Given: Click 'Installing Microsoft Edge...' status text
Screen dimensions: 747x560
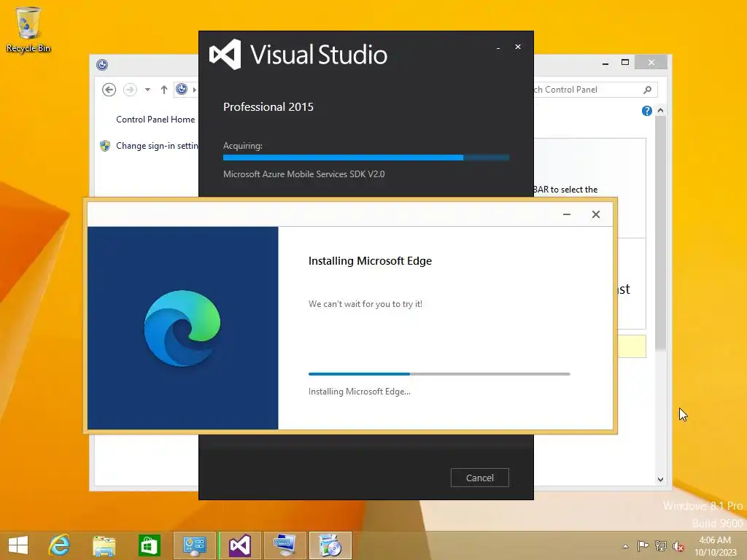Looking at the screenshot, I should (x=359, y=392).
